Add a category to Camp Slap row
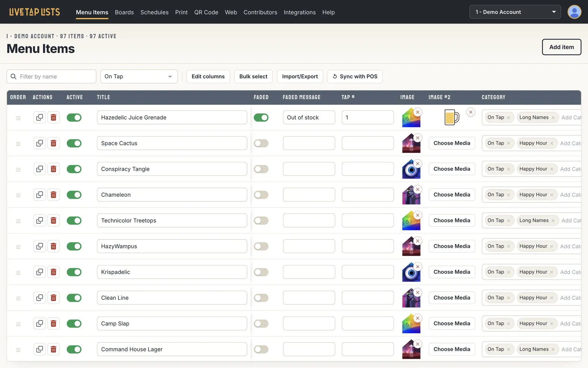The width and height of the screenshot is (588, 368). click(570, 323)
